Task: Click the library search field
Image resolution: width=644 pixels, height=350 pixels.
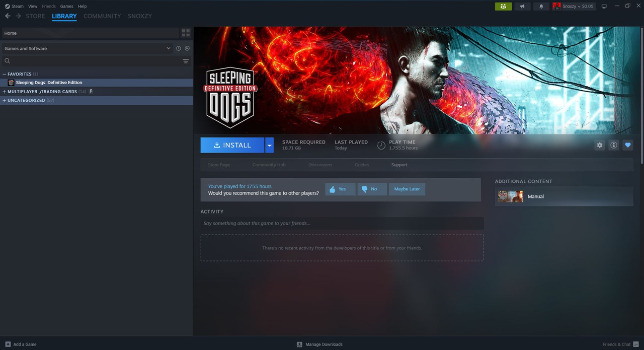Action: tap(91, 61)
